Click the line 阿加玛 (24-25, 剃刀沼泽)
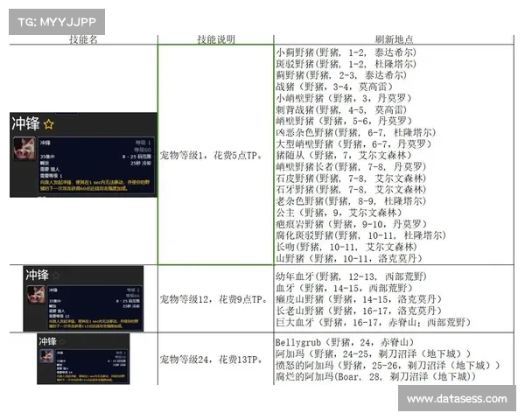Image resolution: width=525 pixels, height=420 pixels. (x=373, y=353)
